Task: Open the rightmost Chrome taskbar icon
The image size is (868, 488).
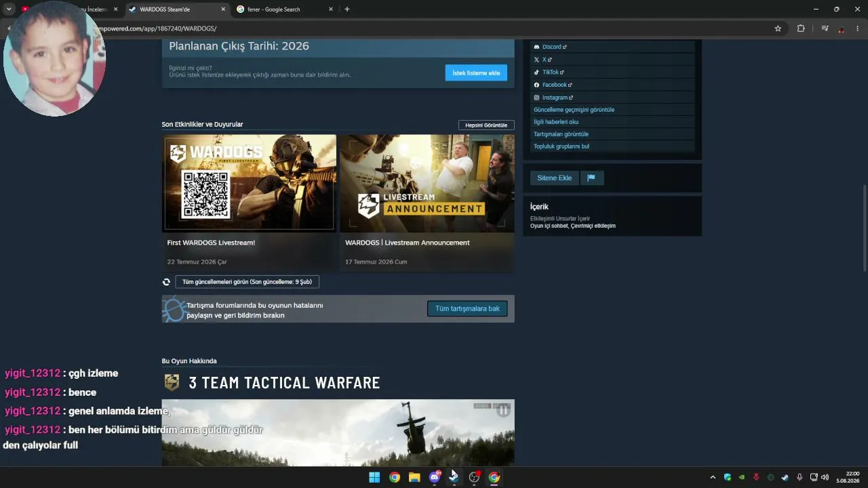Action: pos(494,477)
